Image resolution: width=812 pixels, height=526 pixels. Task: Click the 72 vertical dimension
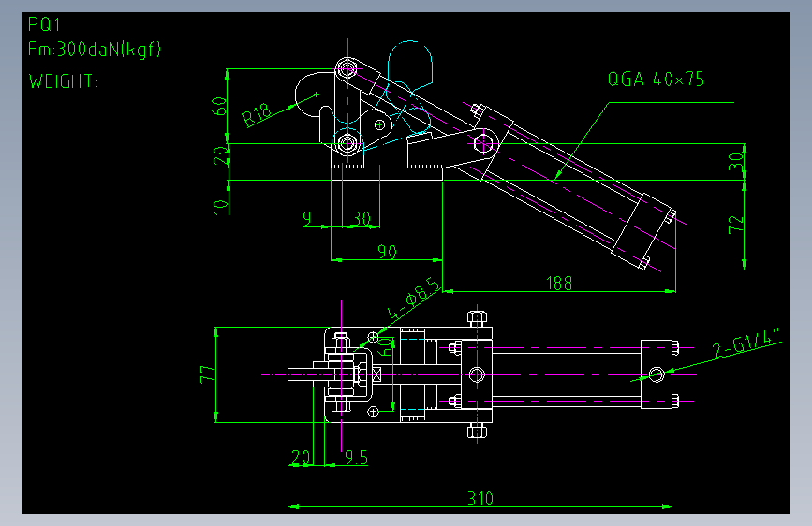click(735, 225)
